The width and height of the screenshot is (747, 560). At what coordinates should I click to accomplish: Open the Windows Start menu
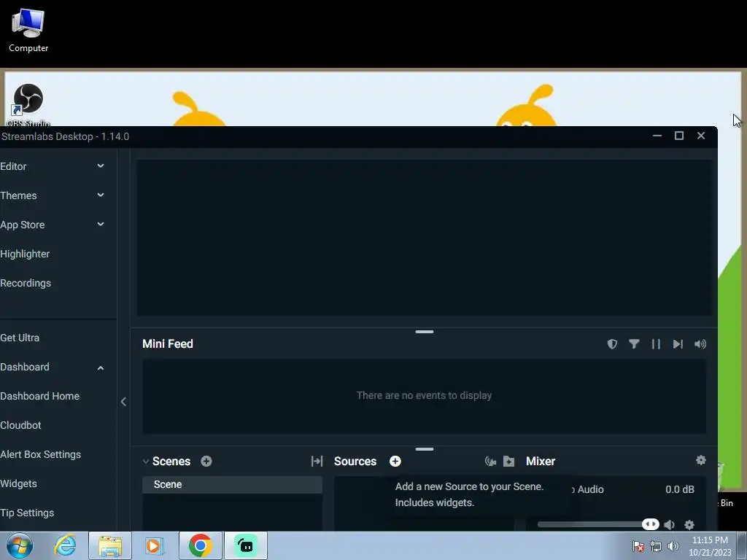coord(20,545)
